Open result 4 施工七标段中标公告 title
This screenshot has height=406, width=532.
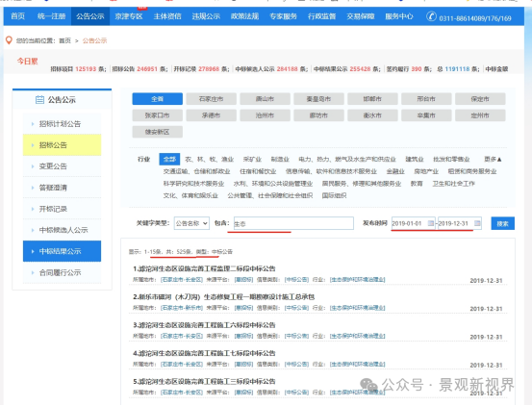(204, 353)
